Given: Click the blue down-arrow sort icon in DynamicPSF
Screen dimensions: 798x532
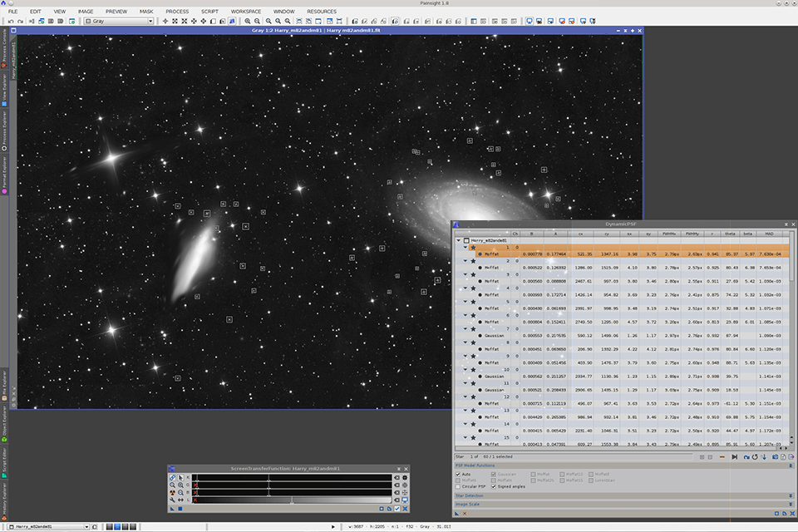Looking at the screenshot, I should 764,457.
